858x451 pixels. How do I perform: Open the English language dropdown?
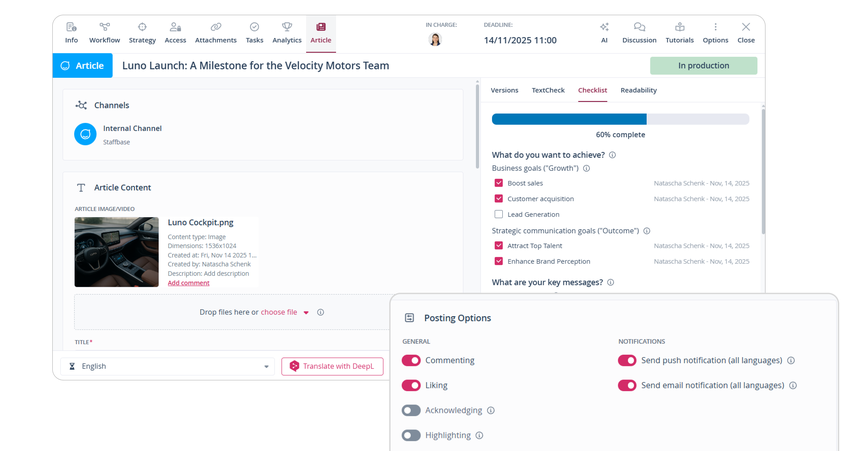167,366
